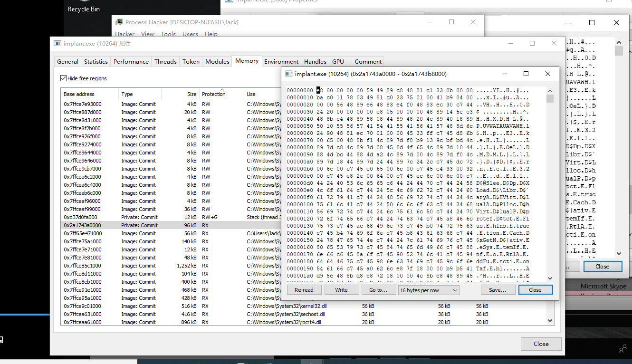Click hex offset 00000000 in hex viewer
This screenshot has width=632, height=364.
click(x=300, y=90)
